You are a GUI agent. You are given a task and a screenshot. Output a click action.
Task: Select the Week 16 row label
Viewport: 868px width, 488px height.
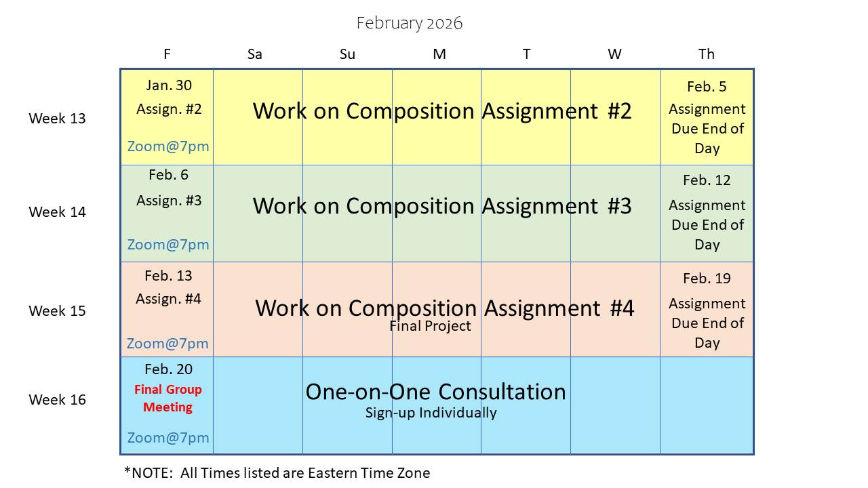pos(58,400)
